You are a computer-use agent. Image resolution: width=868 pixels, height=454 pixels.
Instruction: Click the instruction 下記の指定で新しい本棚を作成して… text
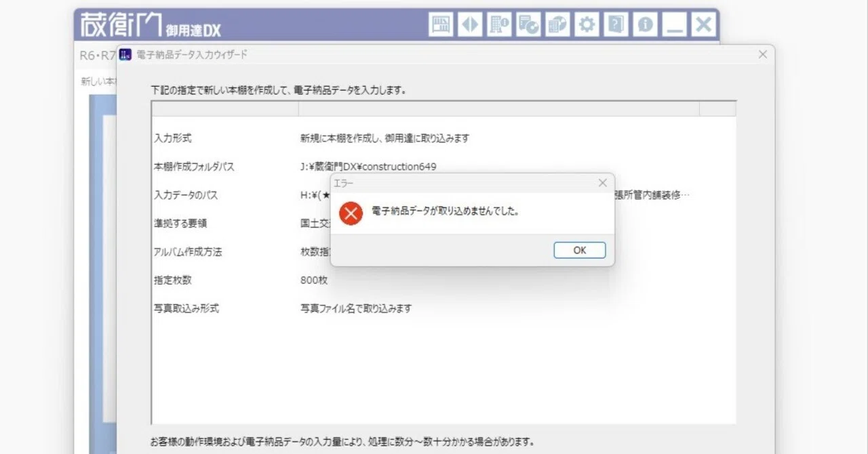278,89
